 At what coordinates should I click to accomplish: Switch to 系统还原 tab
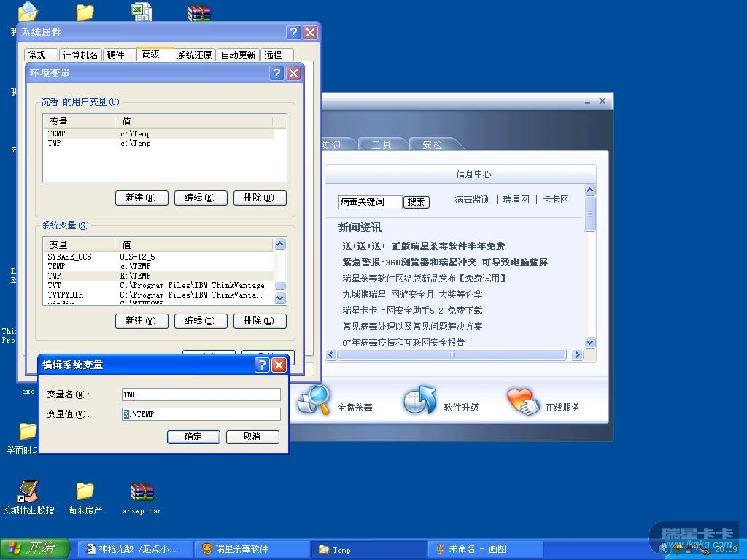coord(194,55)
